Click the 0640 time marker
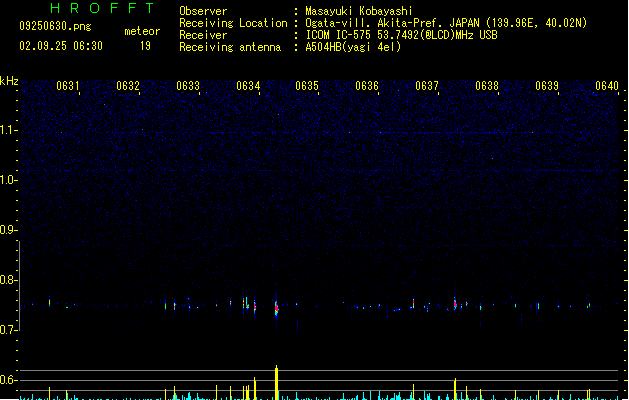Viewport: 629px width, 400px height. (x=607, y=86)
